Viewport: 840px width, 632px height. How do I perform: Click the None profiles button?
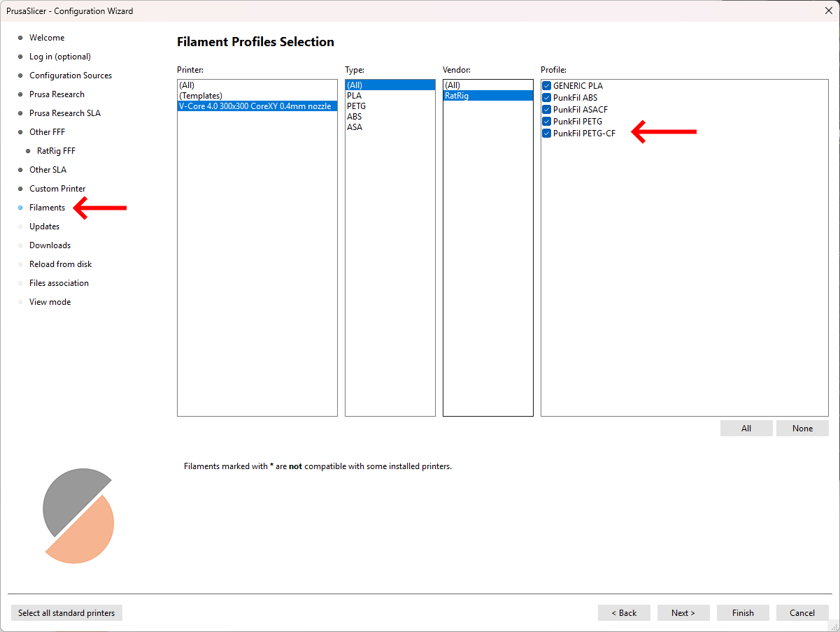(x=802, y=429)
